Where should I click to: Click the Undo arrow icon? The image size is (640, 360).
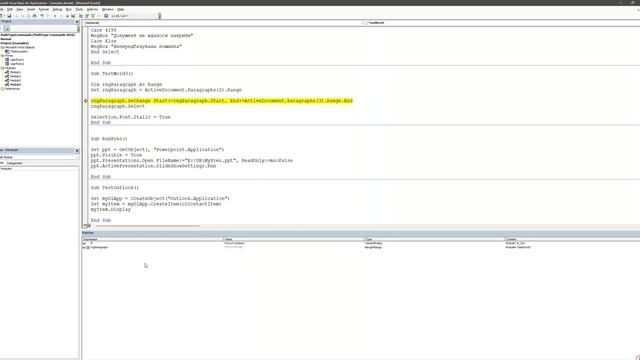[x=42, y=16]
